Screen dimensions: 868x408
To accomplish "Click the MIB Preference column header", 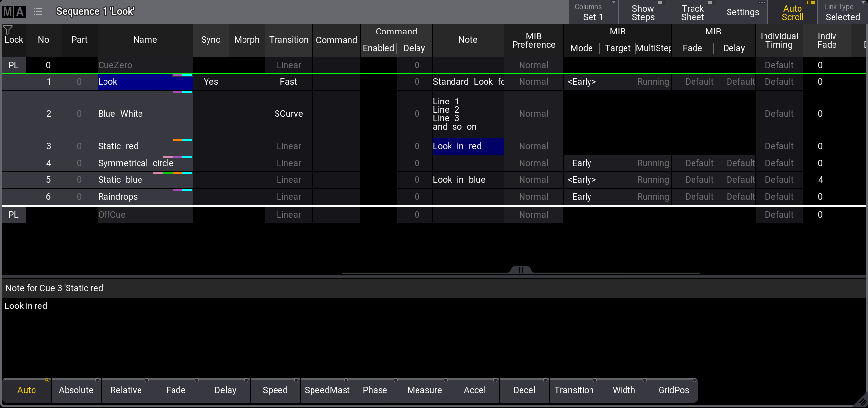I will pos(533,40).
